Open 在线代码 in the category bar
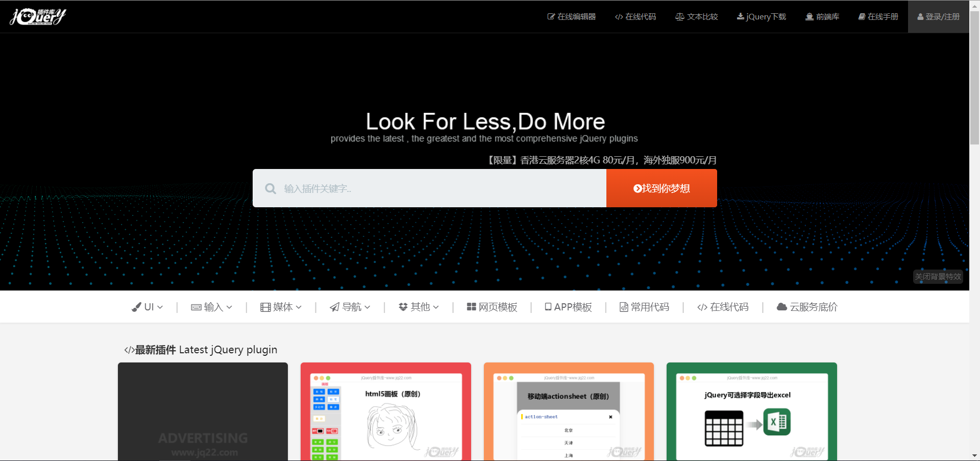This screenshot has height=461, width=980. click(723, 307)
